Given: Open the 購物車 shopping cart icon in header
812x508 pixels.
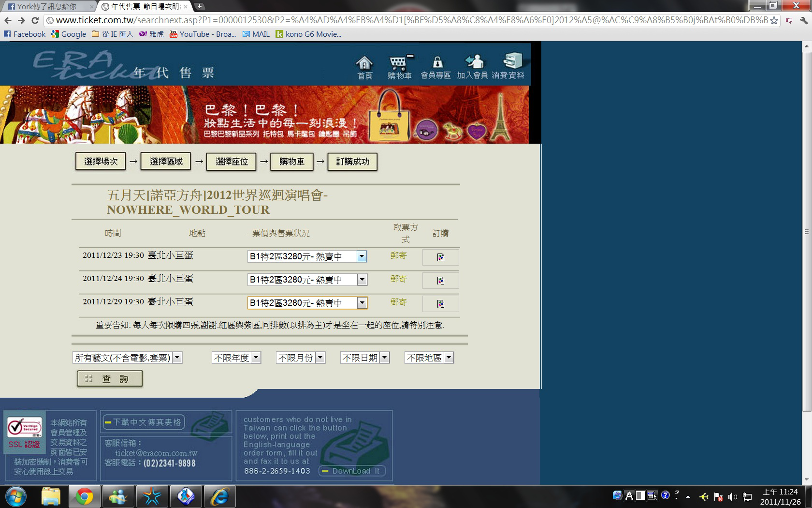Looking at the screenshot, I should 400,67.
